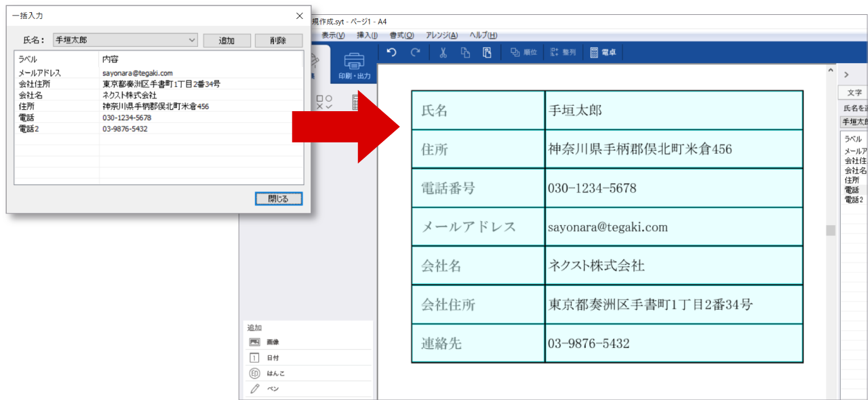Screen dimensions: 868x400
Task: Open the 挿入 menu
Action: click(x=367, y=35)
